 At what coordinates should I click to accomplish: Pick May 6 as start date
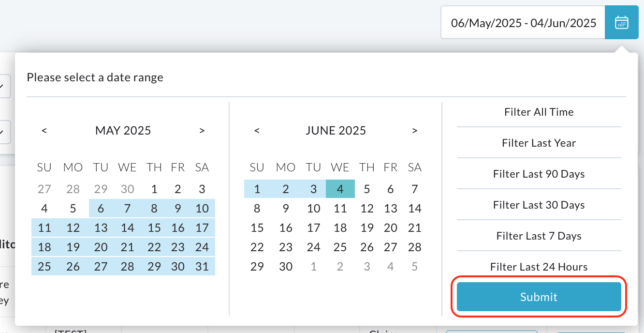pyautogui.click(x=101, y=209)
